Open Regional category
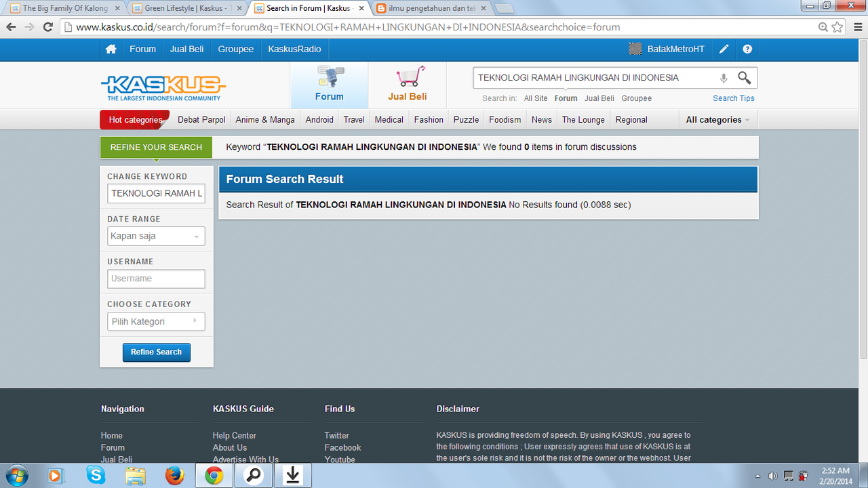 point(631,119)
